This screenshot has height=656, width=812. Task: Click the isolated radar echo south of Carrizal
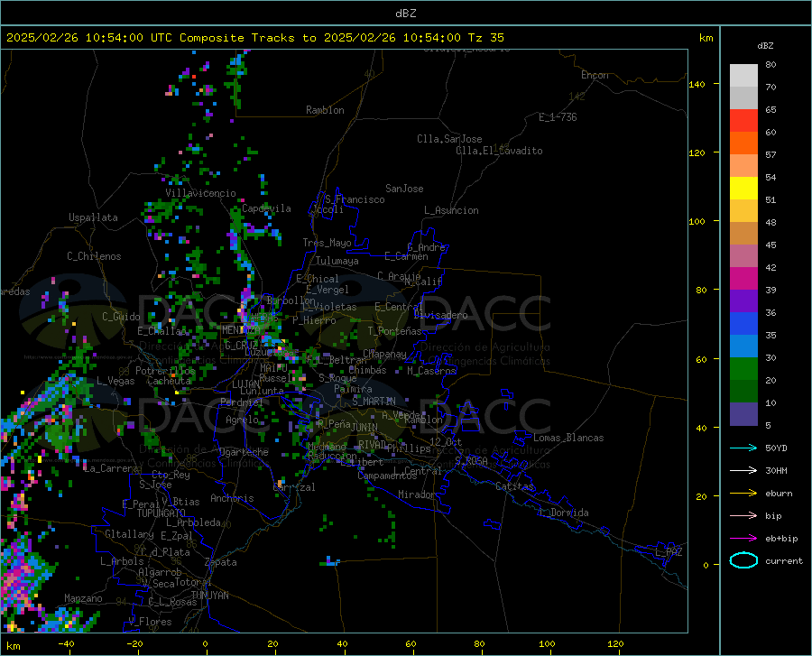pos(329,562)
